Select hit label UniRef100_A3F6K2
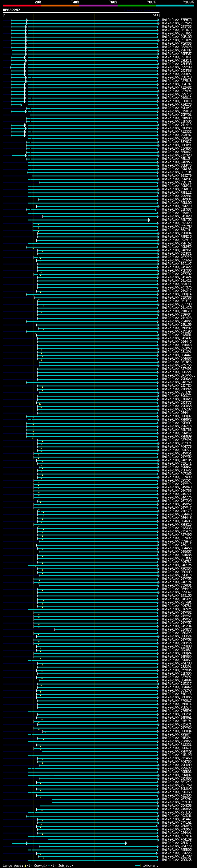 point(177,470)
